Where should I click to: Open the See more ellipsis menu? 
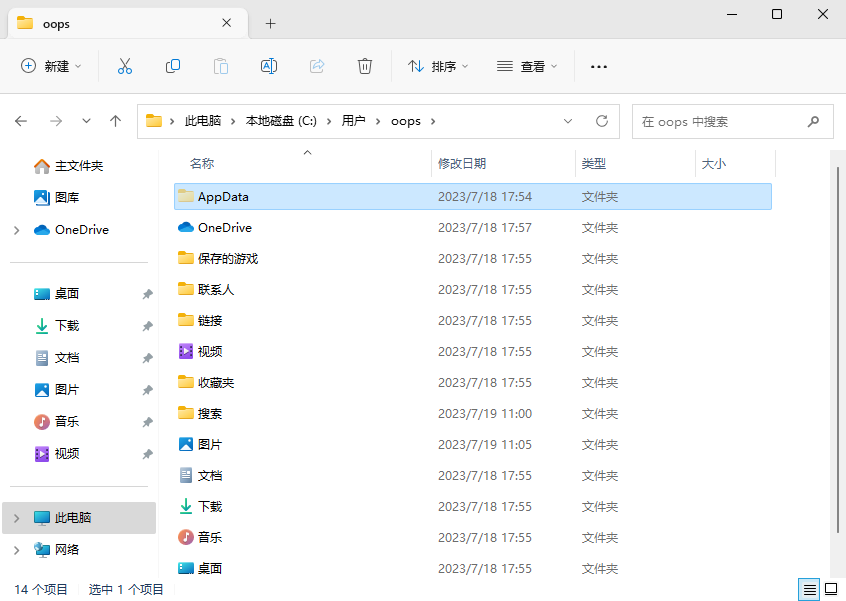click(x=598, y=66)
